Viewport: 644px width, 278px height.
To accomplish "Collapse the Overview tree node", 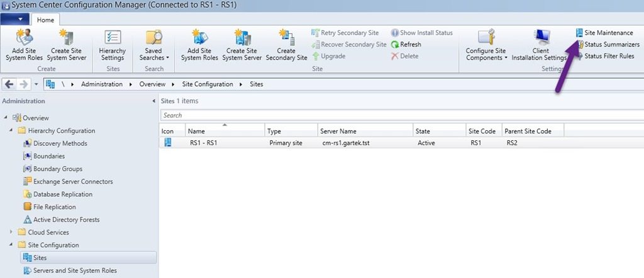I will tap(6, 118).
